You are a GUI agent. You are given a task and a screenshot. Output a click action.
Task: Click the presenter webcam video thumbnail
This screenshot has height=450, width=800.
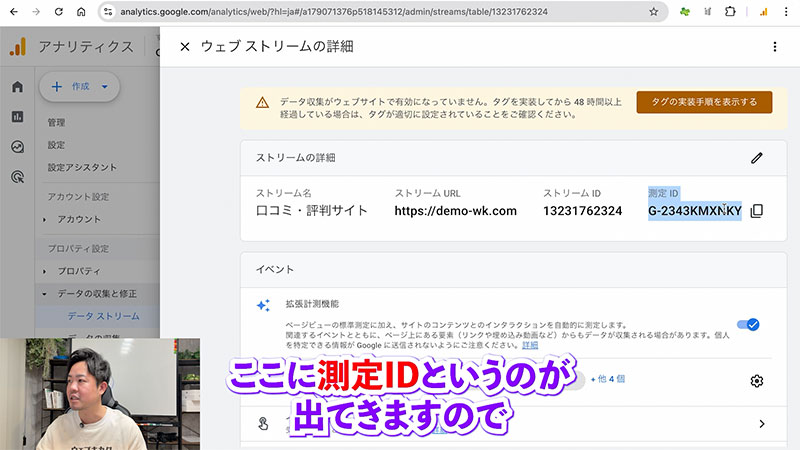pos(100,394)
